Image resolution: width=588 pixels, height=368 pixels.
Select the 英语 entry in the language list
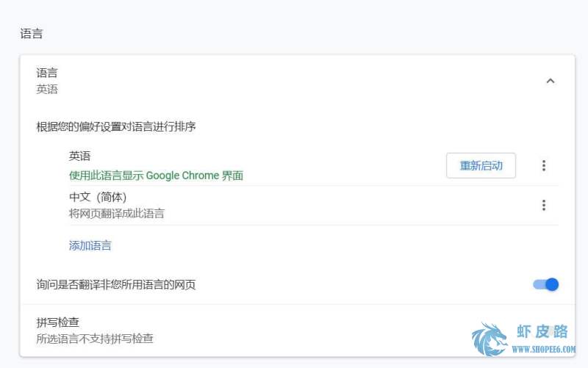click(x=79, y=156)
